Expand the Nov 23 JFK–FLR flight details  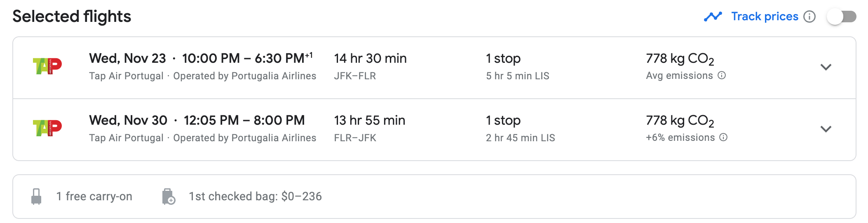coord(826,67)
